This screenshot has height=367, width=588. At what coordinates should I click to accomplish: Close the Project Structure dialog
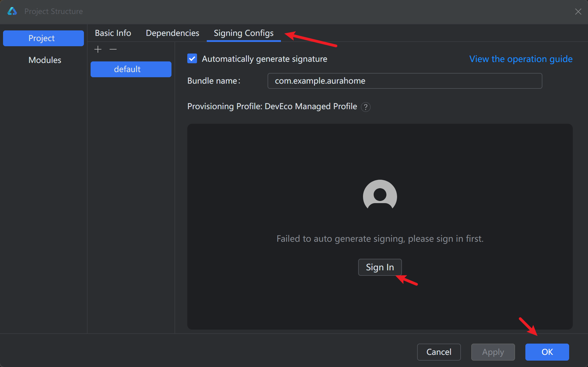[x=578, y=12]
